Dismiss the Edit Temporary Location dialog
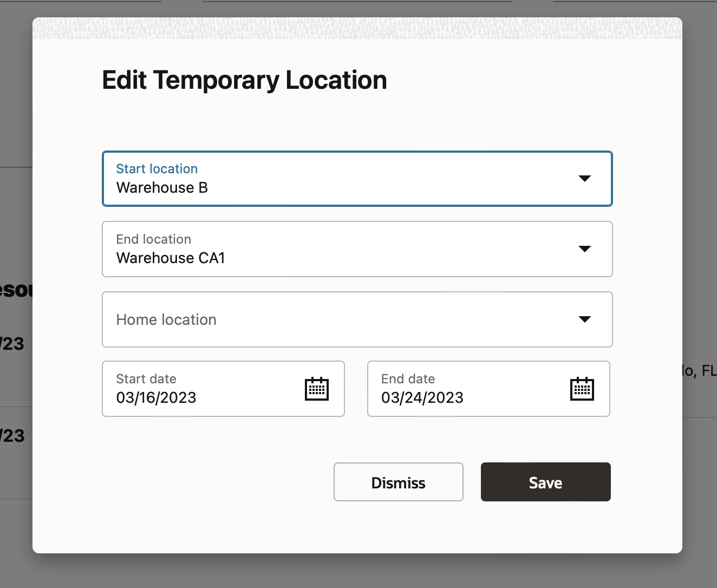This screenshot has width=717, height=588. [x=398, y=482]
